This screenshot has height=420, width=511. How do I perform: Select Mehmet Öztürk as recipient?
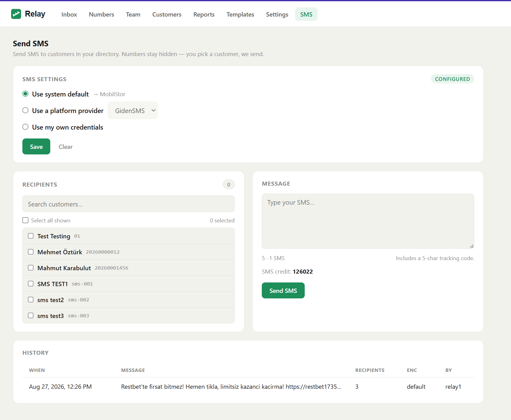click(31, 252)
